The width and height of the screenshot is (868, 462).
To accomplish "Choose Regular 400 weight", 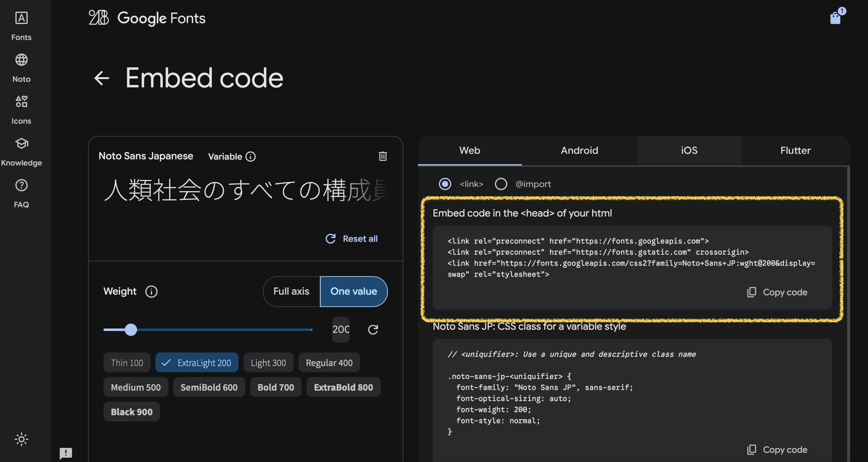I will 329,363.
